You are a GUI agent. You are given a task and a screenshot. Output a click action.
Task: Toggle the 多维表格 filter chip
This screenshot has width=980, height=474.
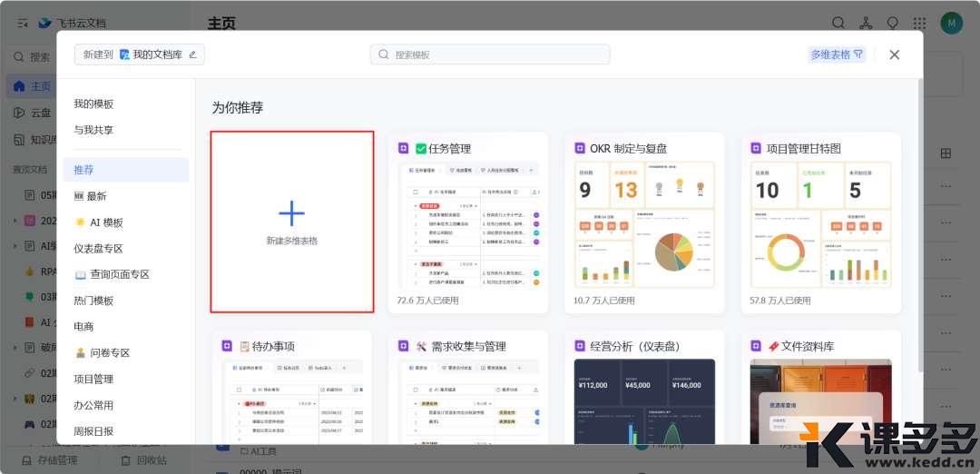pos(836,54)
